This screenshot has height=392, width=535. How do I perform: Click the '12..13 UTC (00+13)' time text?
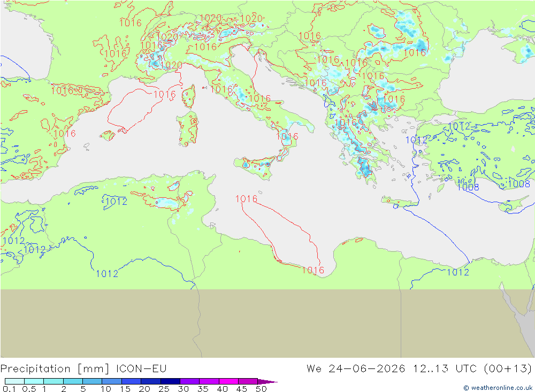coord(472,369)
